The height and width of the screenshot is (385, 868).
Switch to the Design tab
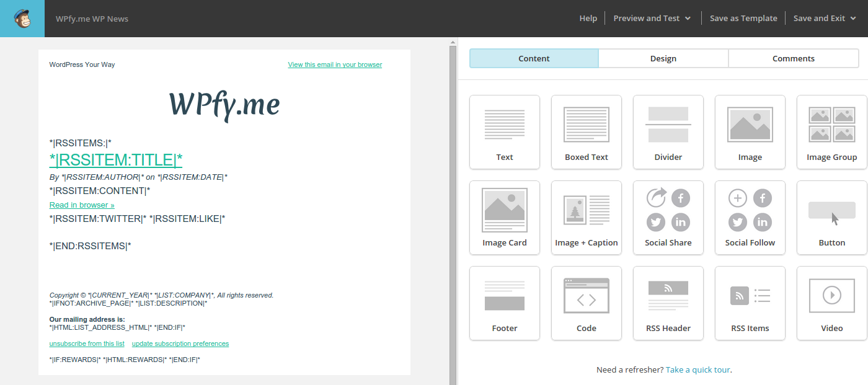[x=663, y=58]
